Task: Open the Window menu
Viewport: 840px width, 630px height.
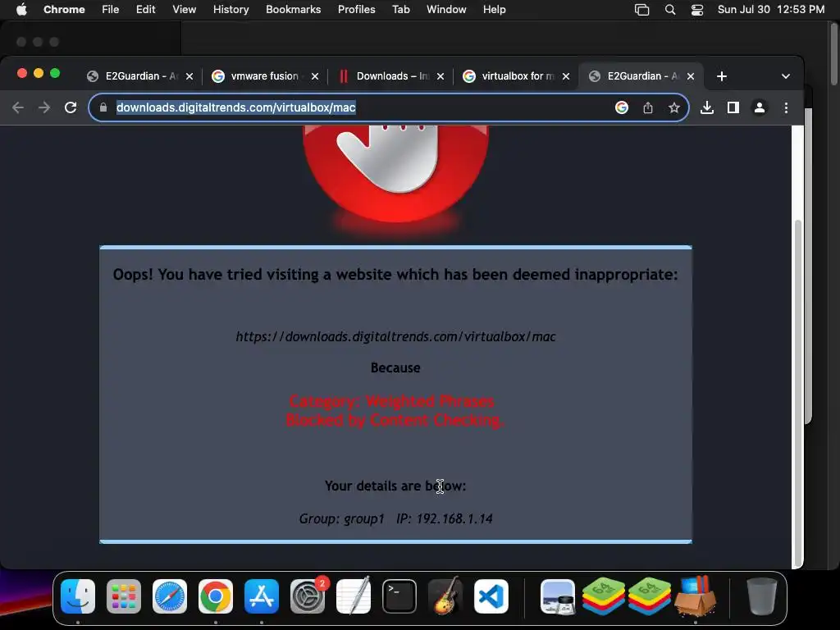Action: click(x=446, y=10)
